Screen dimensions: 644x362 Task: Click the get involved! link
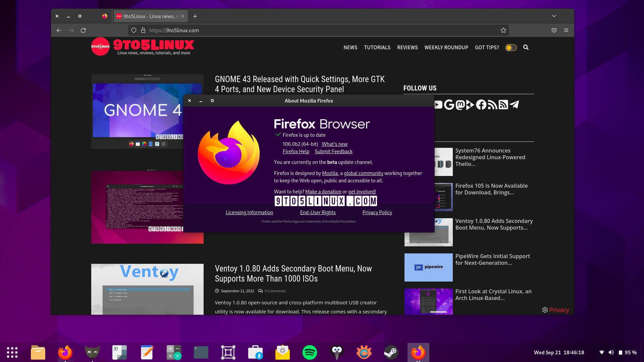(x=362, y=192)
